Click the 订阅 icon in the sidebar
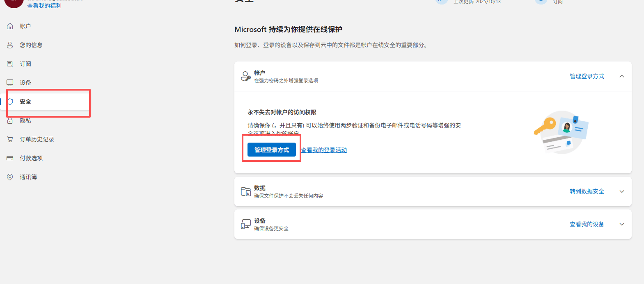 click(x=10, y=64)
